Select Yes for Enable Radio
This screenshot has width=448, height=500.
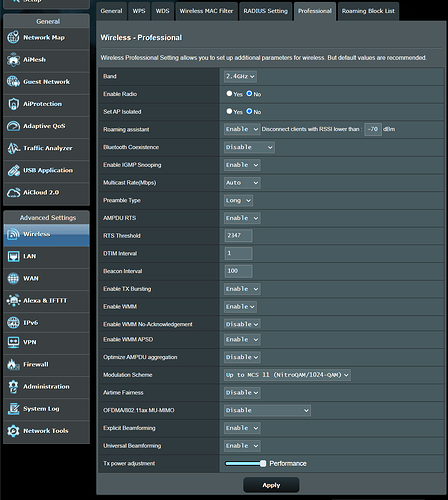pyautogui.click(x=229, y=94)
